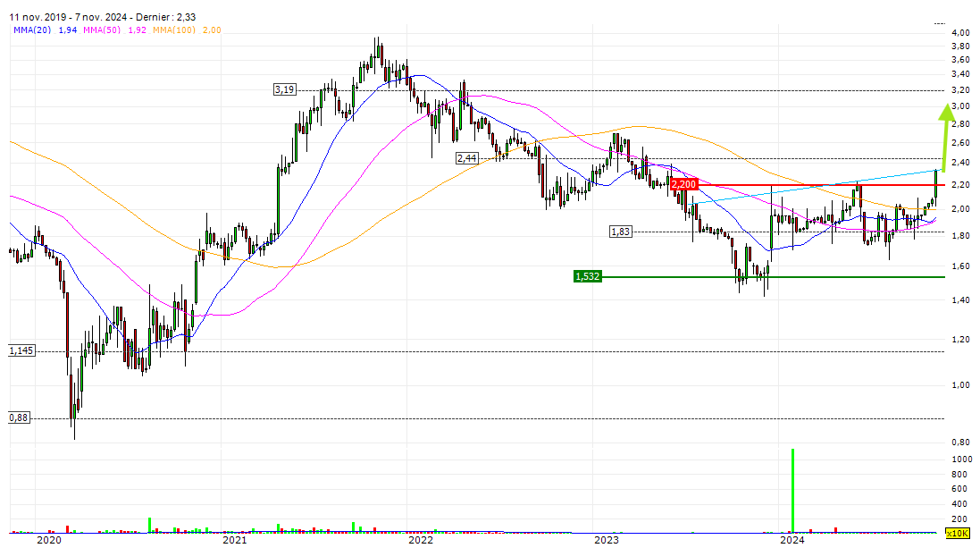The height and width of the screenshot is (548, 980).
Task: Click the MMA(100) legend label
Action: [x=173, y=30]
